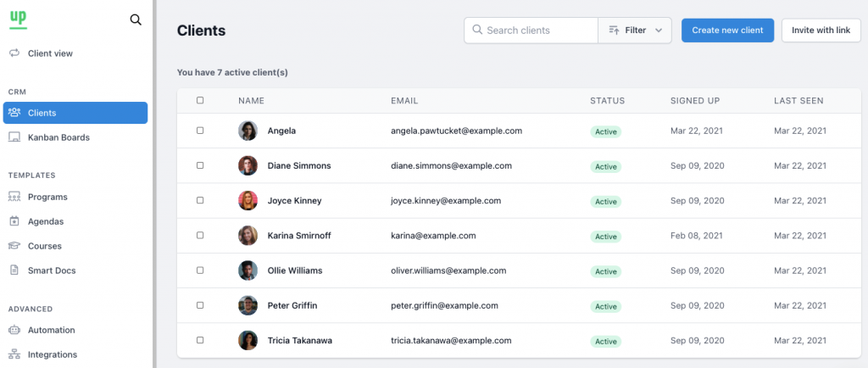Screen dimensions: 868x368
Task: Click the Clients people icon
Action: (x=14, y=112)
